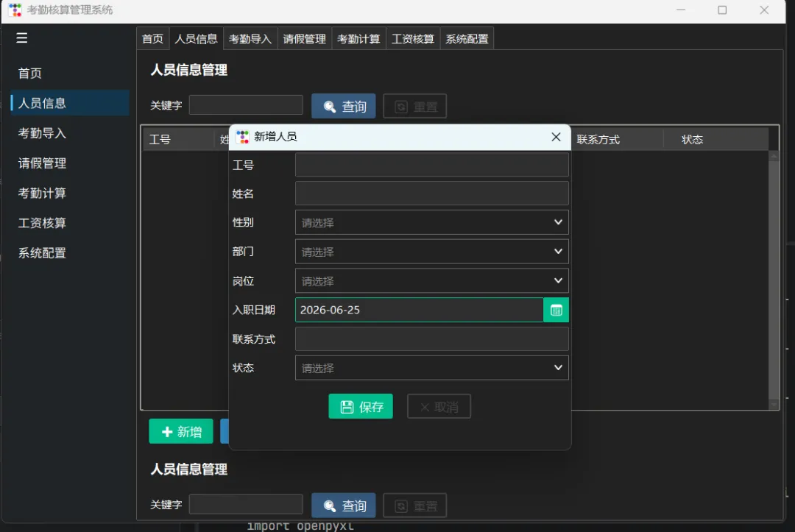Select 人员信息 in the left sidebar

[x=70, y=103]
